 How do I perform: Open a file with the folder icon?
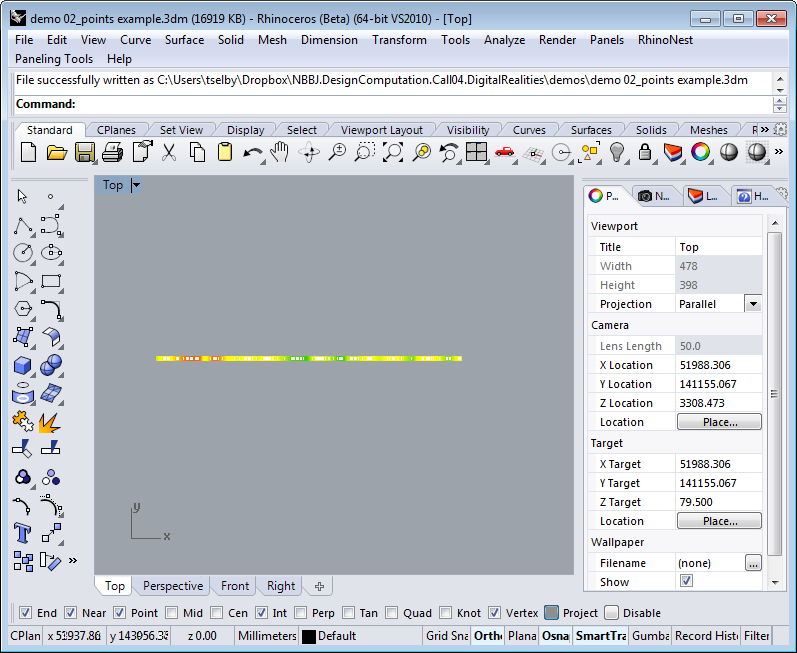tap(57, 152)
